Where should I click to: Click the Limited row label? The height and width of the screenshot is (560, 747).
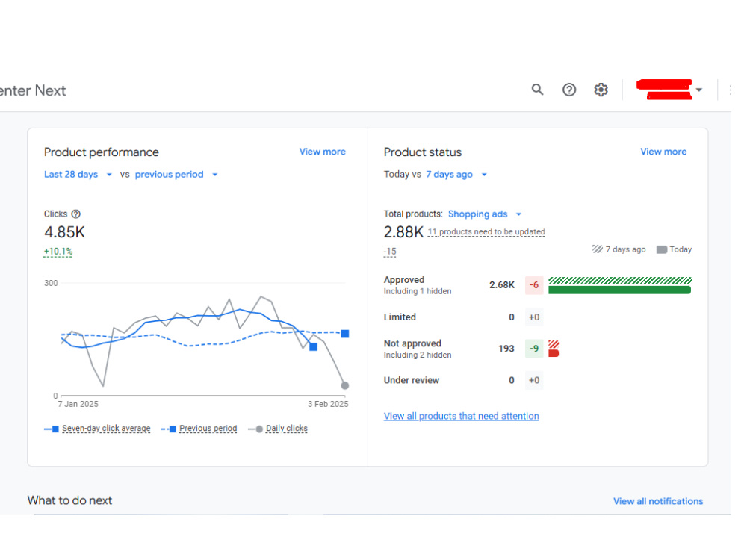pyautogui.click(x=400, y=317)
